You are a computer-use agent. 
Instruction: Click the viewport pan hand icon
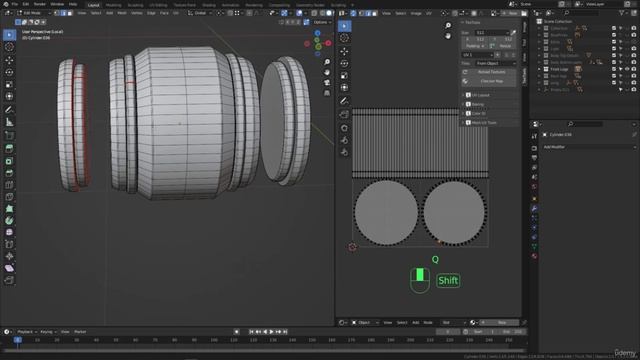327,72
